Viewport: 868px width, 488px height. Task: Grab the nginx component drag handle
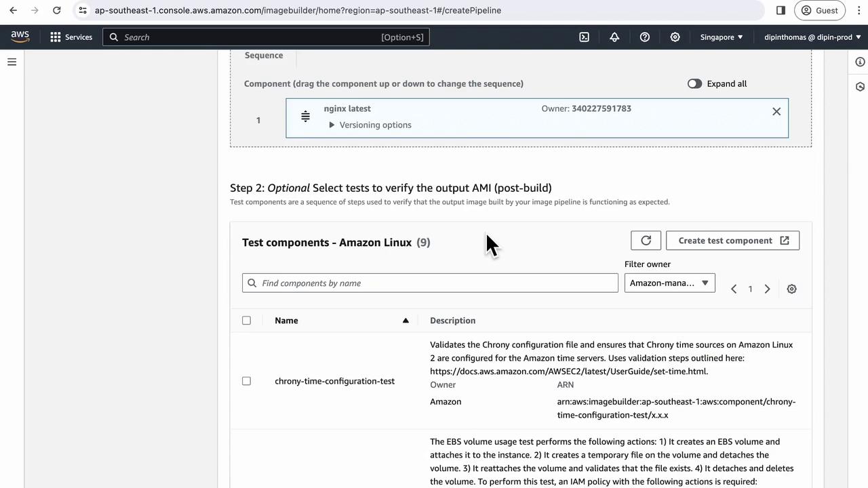(305, 117)
